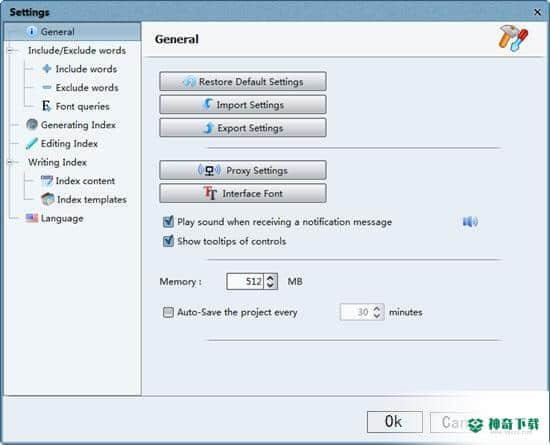This screenshot has width=550, height=445.
Task: Toggle Show tooltips of controls checkbox
Action: (x=168, y=241)
